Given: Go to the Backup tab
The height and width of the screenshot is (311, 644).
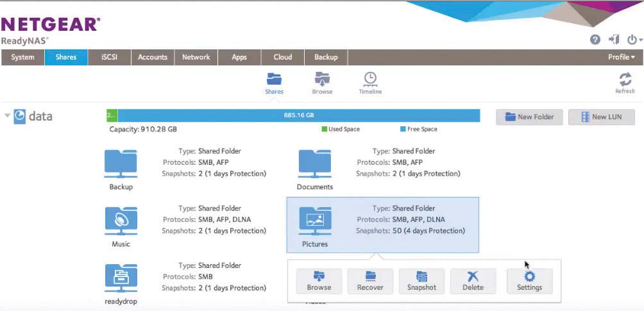Looking at the screenshot, I should pos(326,58).
